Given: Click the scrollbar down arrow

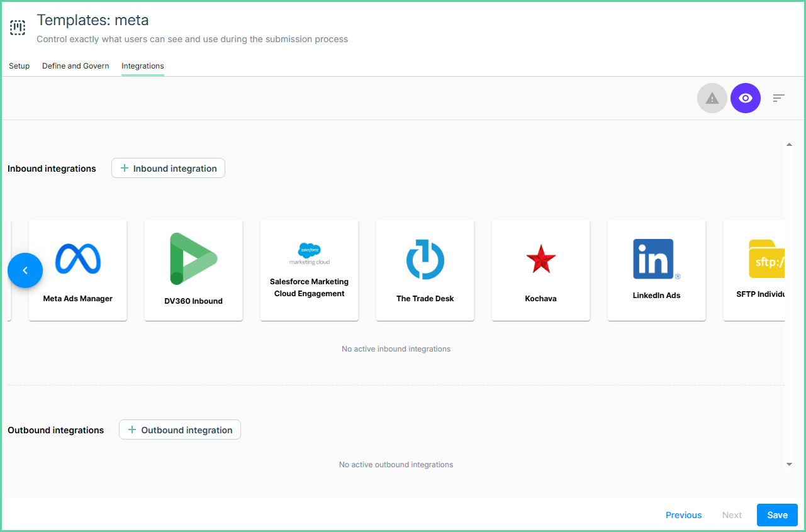Looking at the screenshot, I should pyautogui.click(x=789, y=464).
